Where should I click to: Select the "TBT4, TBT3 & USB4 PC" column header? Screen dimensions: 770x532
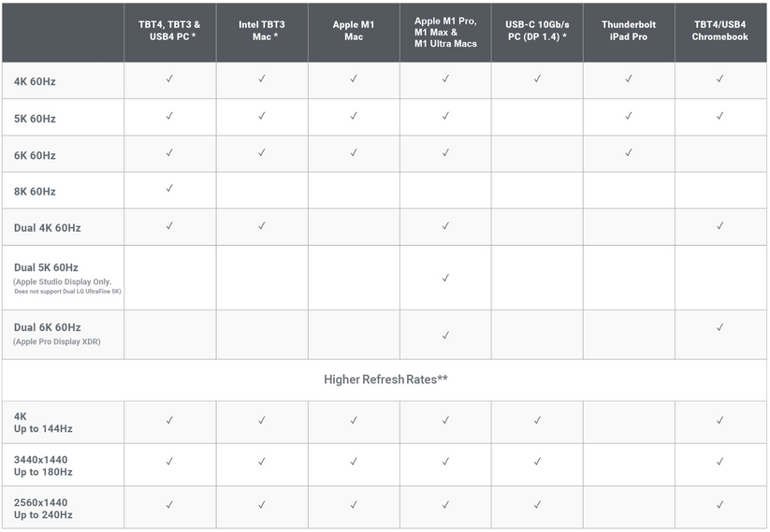[x=169, y=31]
